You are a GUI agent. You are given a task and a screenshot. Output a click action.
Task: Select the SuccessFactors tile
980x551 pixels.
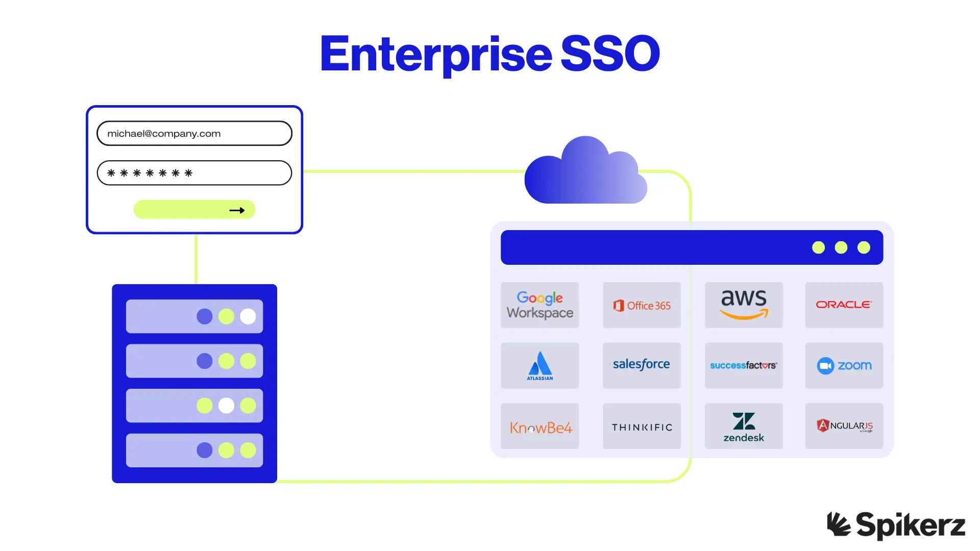[744, 365]
